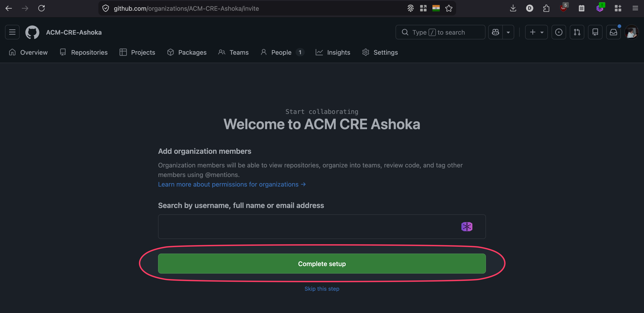Click the fingerprint-style icon in address bar
Viewport: 644px width, 313px height.
click(x=411, y=8)
